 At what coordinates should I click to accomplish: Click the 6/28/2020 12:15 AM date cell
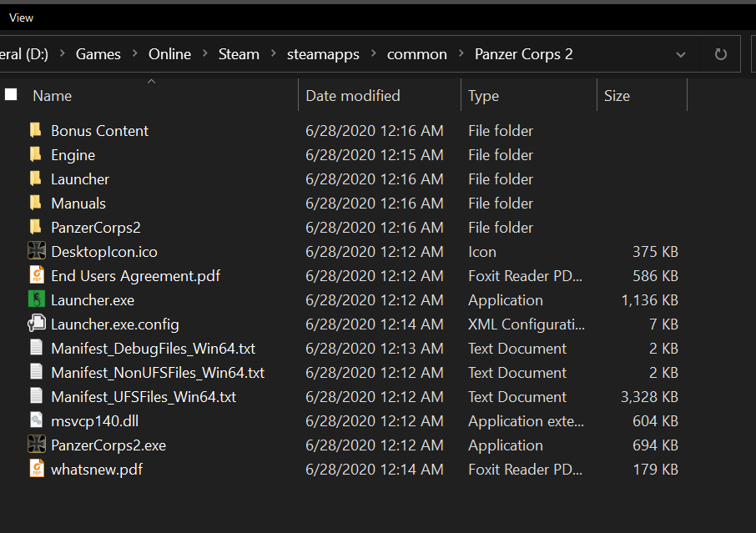coord(374,154)
